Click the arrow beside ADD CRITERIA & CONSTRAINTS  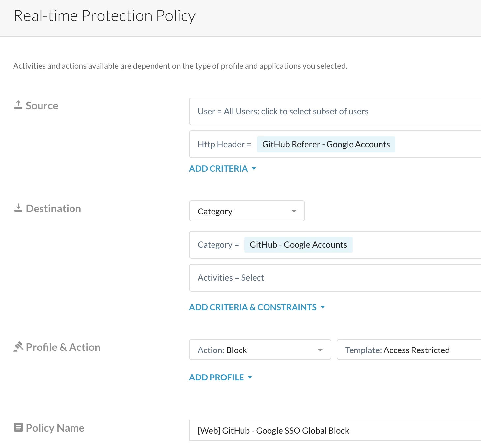[323, 307]
